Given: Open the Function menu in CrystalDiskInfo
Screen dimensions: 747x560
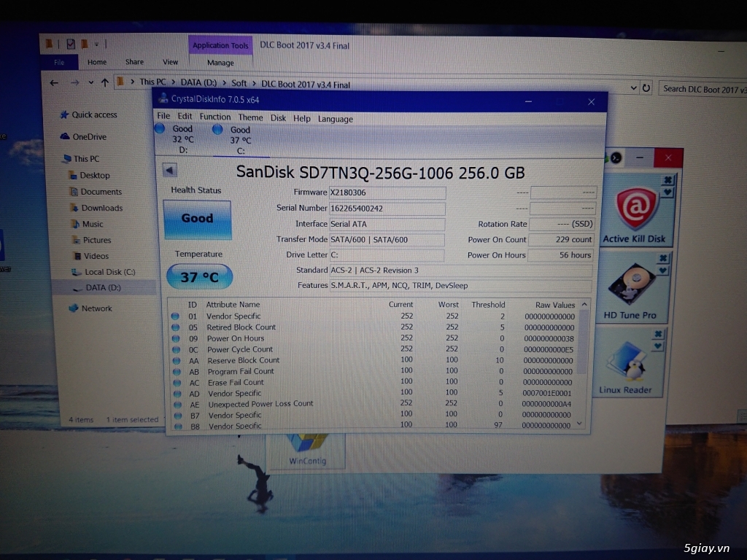Looking at the screenshot, I should [x=215, y=117].
